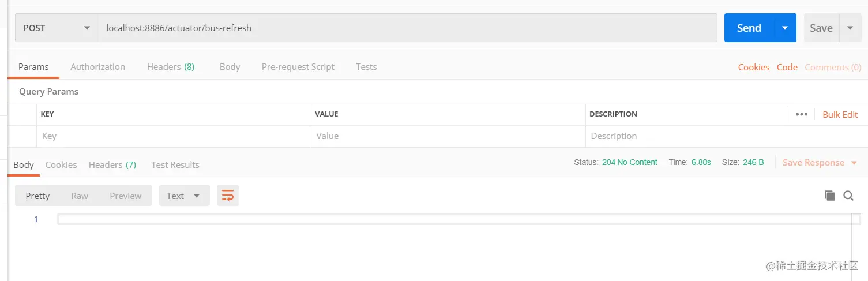This screenshot has height=281, width=868.
Task: Open the Tests tab
Action: (x=366, y=67)
